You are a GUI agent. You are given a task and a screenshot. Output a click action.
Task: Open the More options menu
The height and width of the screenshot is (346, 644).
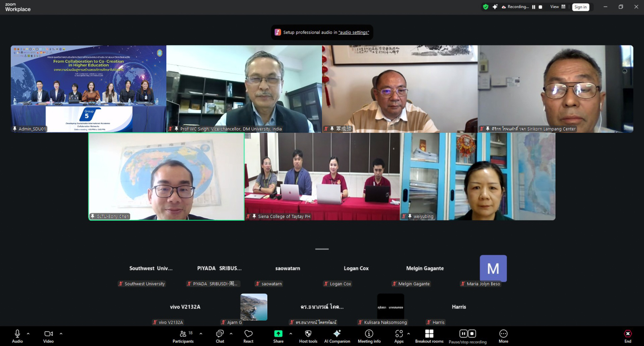503,336
